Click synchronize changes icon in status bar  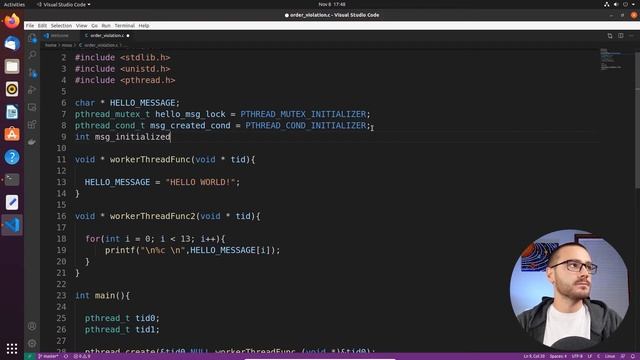[66, 356]
